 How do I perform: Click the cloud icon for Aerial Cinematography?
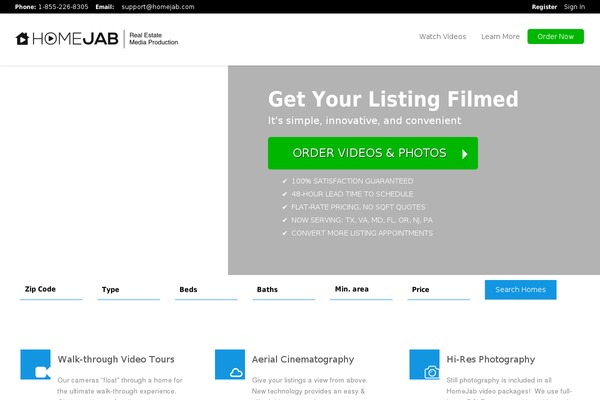pyautogui.click(x=230, y=365)
